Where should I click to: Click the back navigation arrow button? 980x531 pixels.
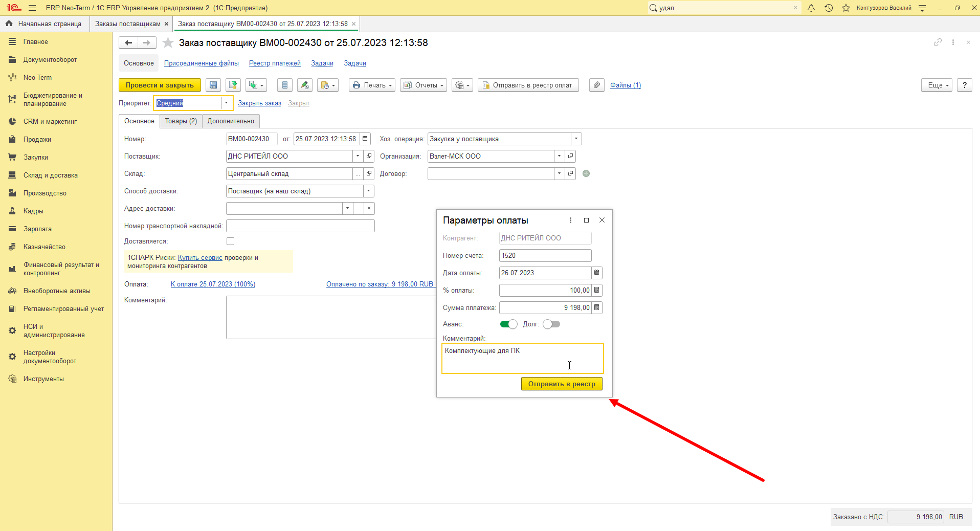(128, 43)
